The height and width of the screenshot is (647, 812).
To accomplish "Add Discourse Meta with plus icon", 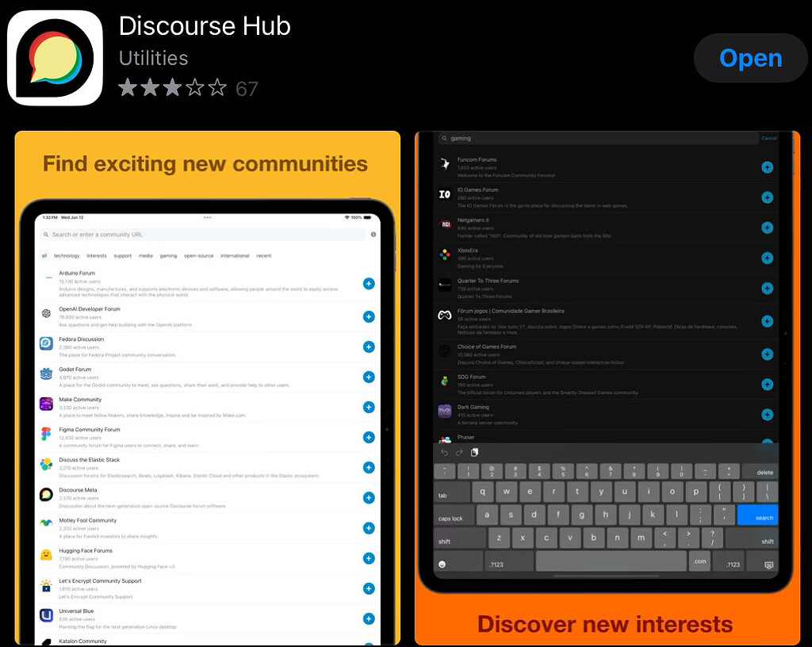I will coord(369,498).
